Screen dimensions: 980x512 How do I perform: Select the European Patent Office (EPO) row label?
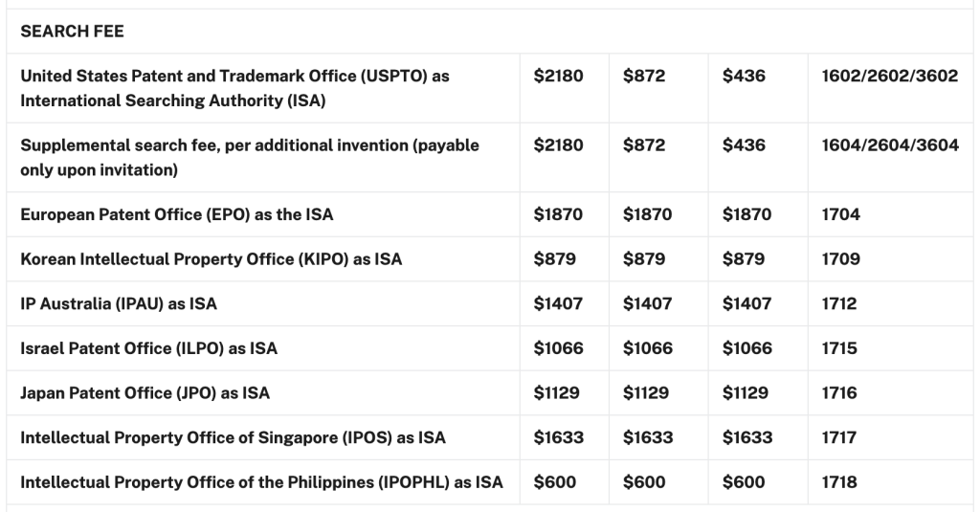(177, 214)
